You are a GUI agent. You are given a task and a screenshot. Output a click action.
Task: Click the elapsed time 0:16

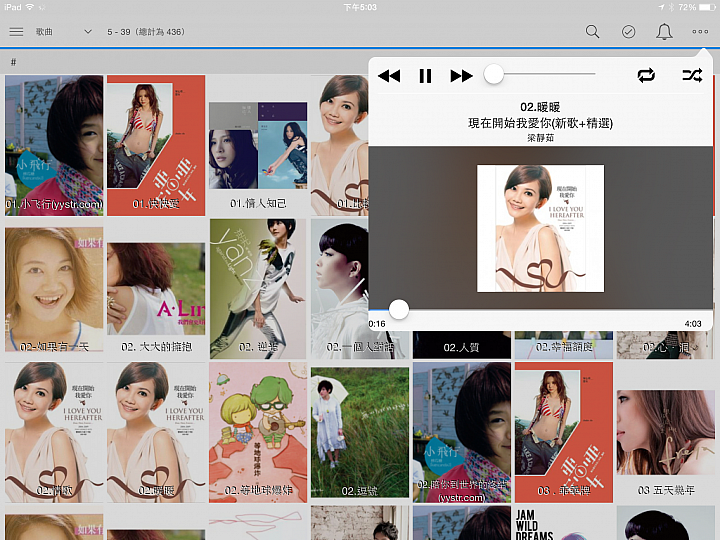(x=377, y=324)
